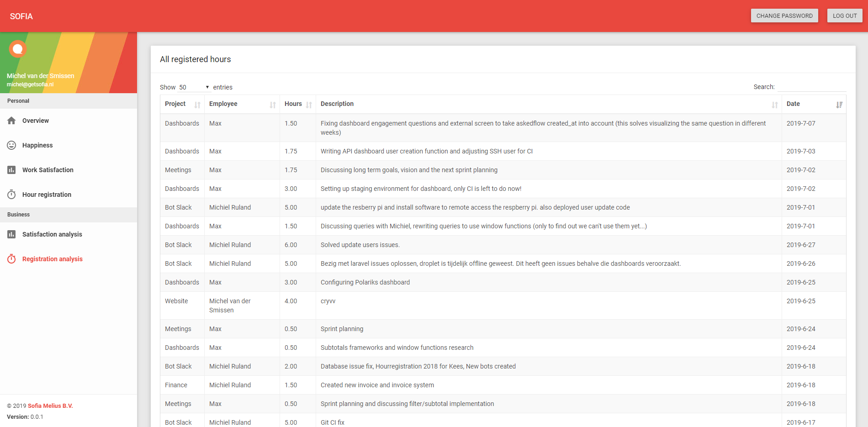Click the Log Out button

[845, 16]
